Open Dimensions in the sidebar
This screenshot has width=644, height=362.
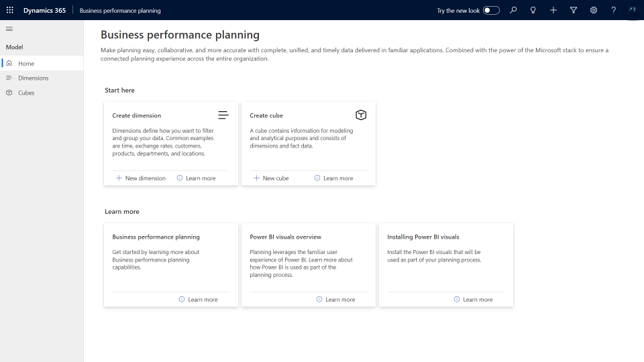[42, 78]
